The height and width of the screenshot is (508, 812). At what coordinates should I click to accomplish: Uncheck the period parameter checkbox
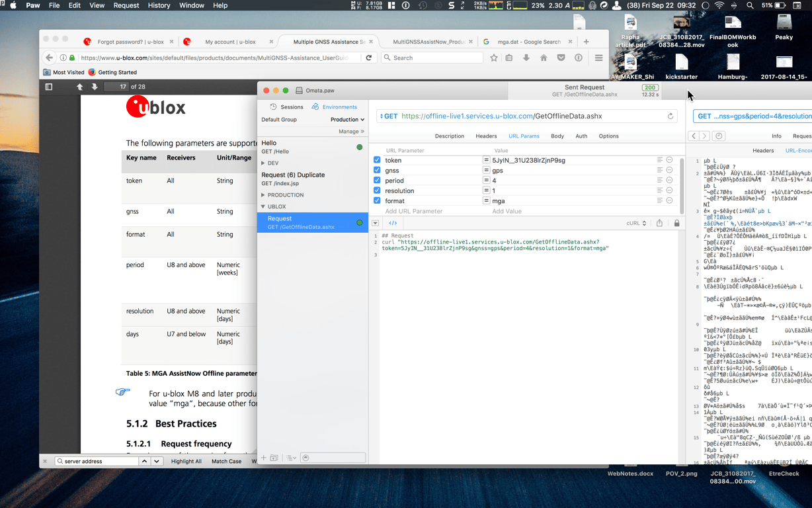tap(377, 181)
